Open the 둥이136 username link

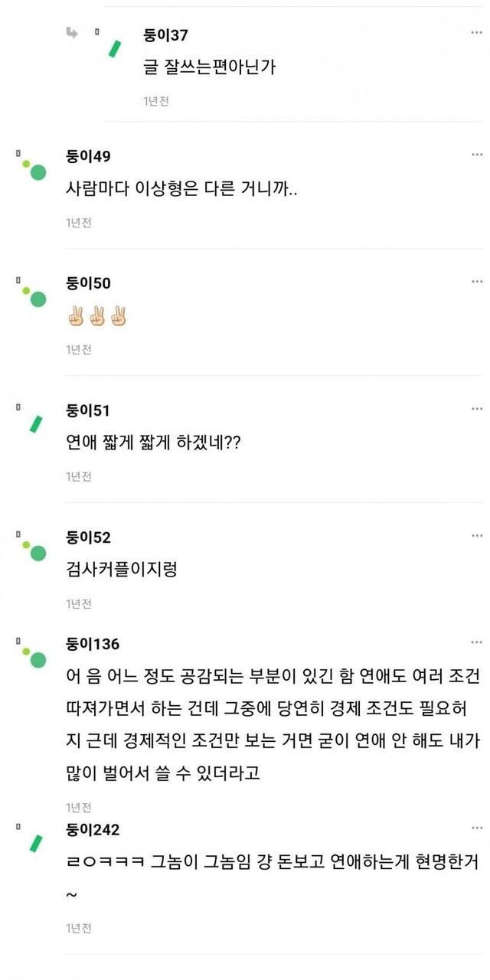(93, 645)
